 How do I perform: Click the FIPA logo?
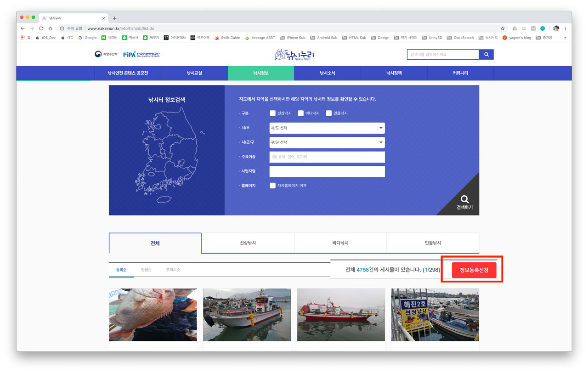pos(141,54)
